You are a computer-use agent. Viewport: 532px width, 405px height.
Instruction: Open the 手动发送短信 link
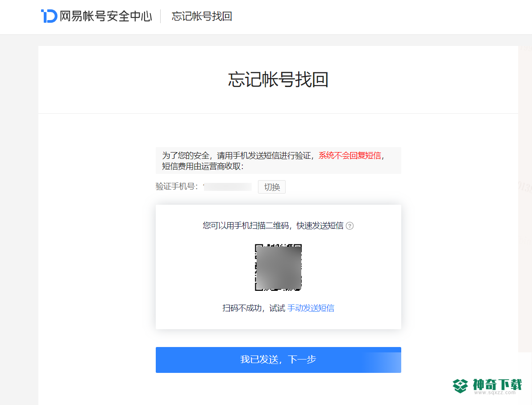311,308
